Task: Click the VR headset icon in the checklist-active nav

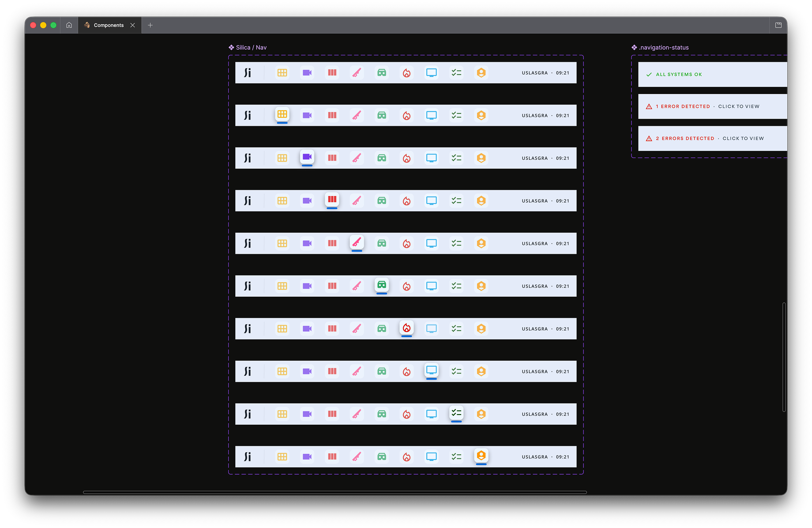Action: (x=382, y=414)
